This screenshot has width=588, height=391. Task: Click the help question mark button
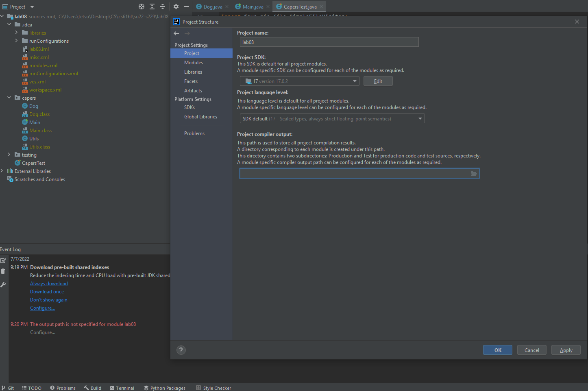coord(181,350)
